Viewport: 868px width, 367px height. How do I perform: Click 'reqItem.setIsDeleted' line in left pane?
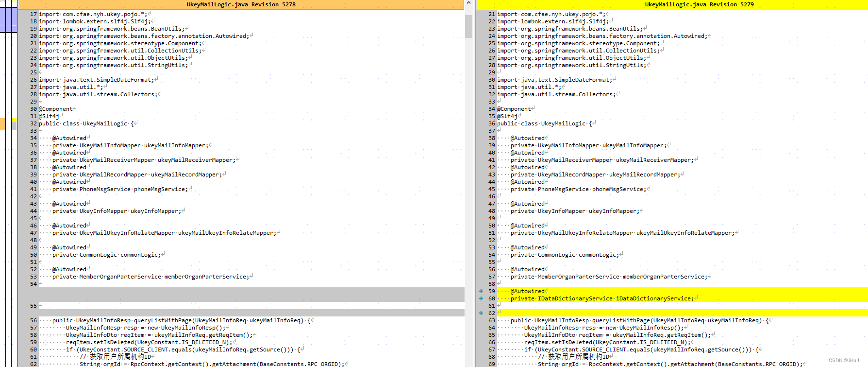pos(149,342)
